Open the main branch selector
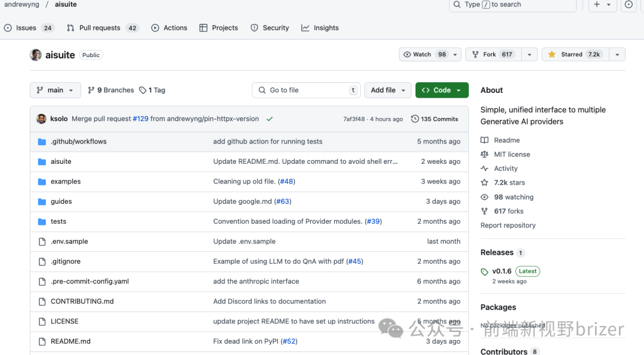This screenshot has height=355, width=644. 55,90
